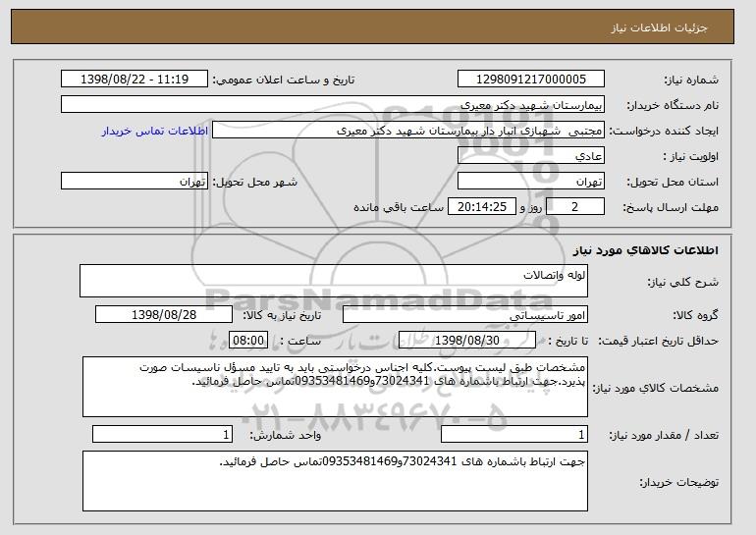Screen dimensions: 756x535
Task: Click the توضیحات خریدار text area
Action: pyautogui.click(x=335, y=481)
